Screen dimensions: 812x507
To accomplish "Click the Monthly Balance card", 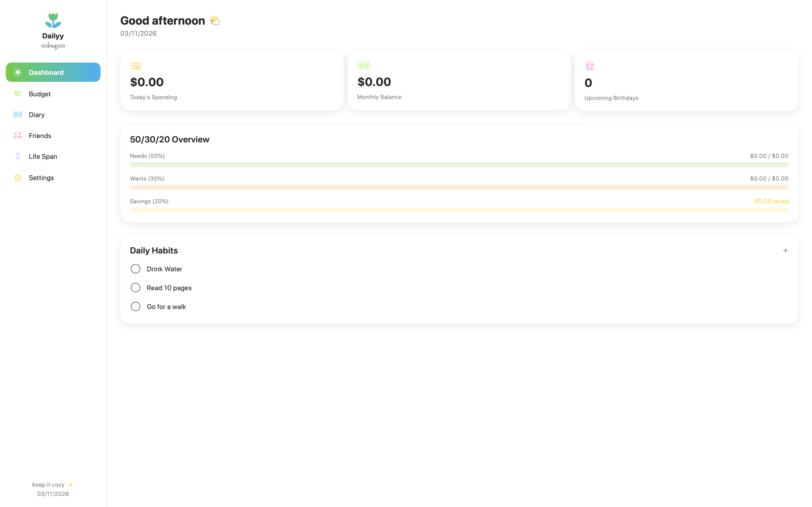I will point(459,81).
